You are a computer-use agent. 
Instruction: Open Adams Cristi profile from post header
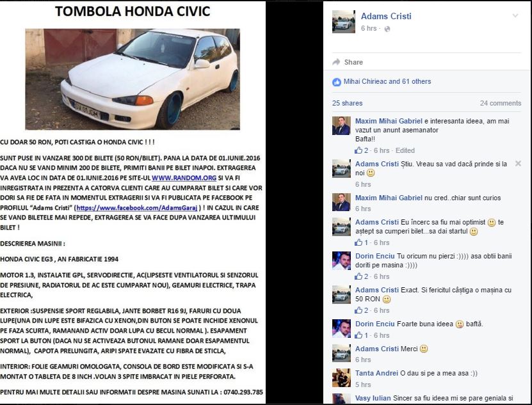pos(386,16)
